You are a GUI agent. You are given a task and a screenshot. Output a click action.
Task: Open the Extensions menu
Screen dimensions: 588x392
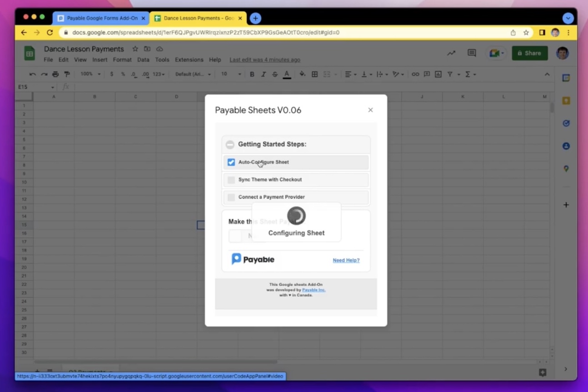click(188, 60)
